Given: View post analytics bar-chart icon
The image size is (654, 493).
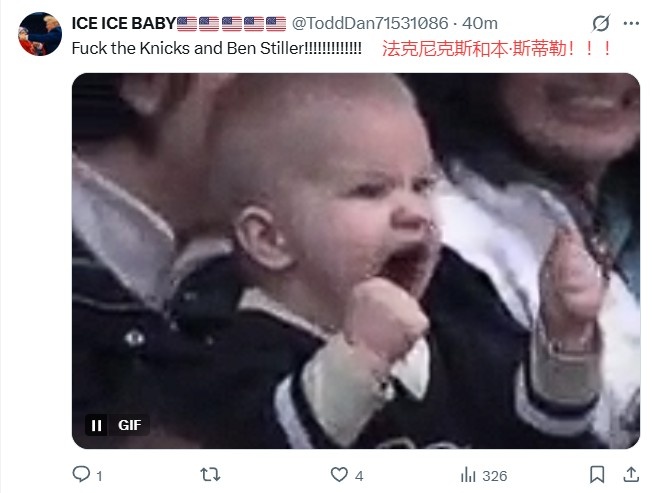Looking at the screenshot, I should pyautogui.click(x=468, y=475).
